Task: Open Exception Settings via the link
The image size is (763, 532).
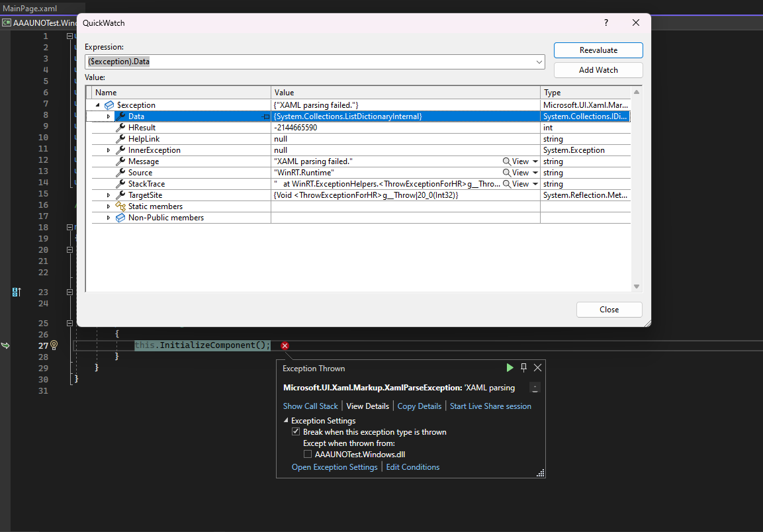Action: [334, 466]
